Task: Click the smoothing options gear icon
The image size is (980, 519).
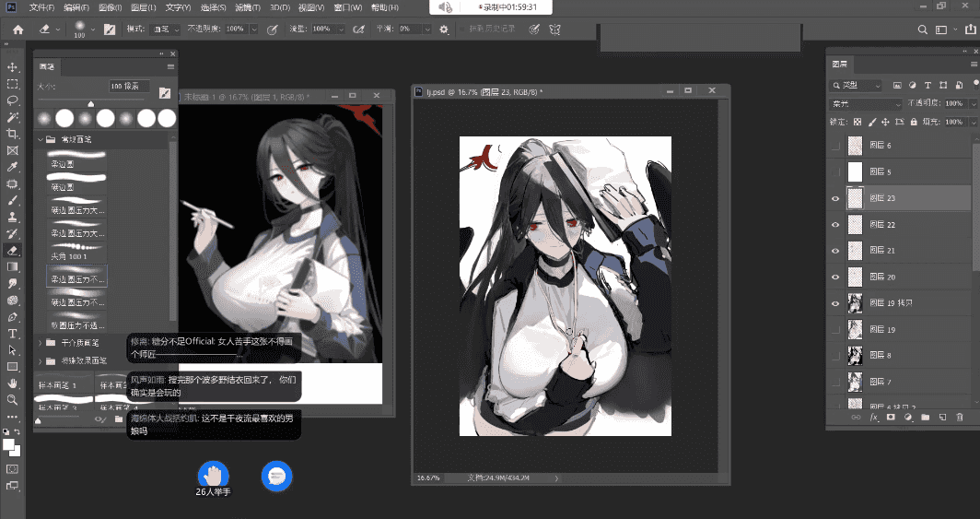Action: tap(444, 29)
